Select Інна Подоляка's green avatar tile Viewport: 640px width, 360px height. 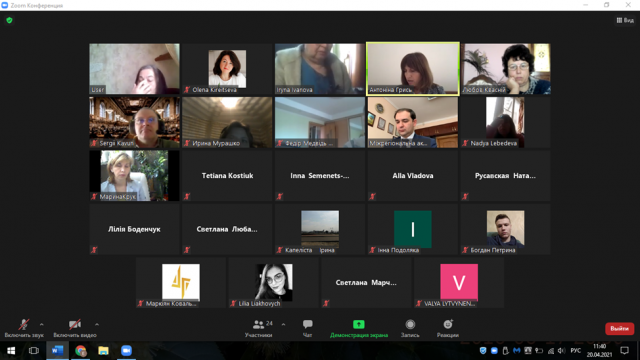[x=413, y=229]
